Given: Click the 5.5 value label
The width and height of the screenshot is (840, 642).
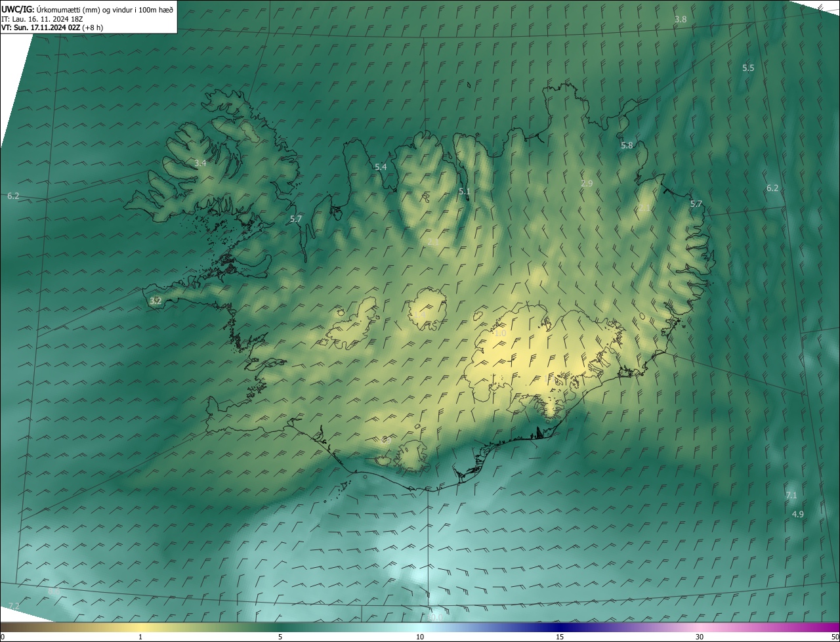Looking at the screenshot, I should (748, 68).
